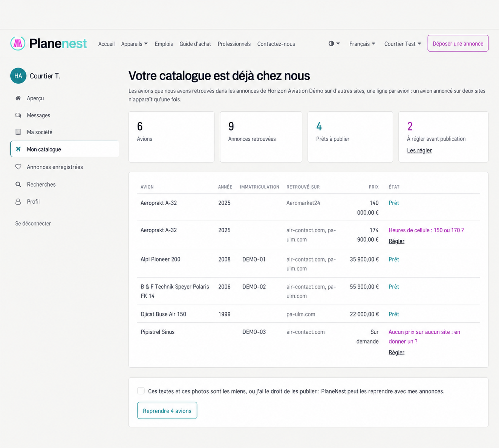Click Régler for the Pipistrel Sinus row
The image size is (499, 448).
click(x=396, y=352)
